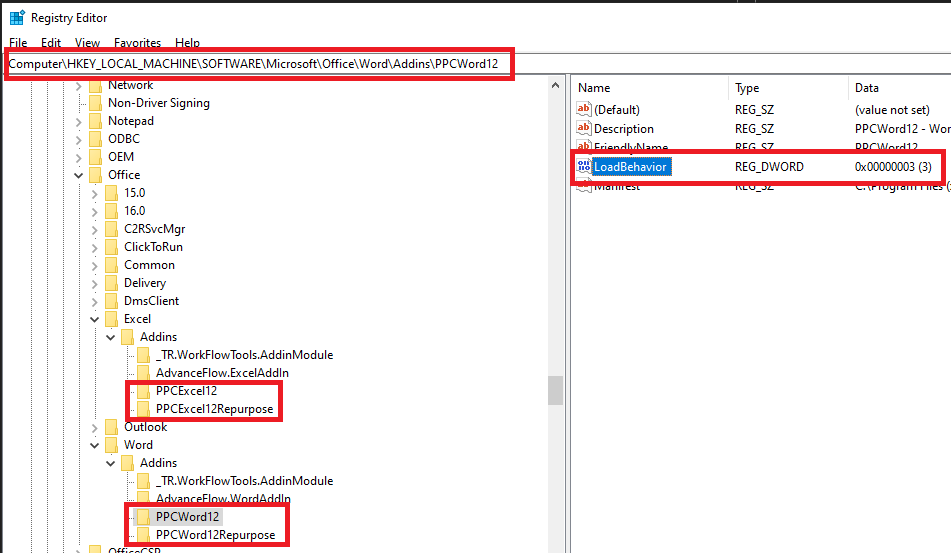
Task: Select the C2RSvcMgr folder icon
Action: click(x=112, y=229)
